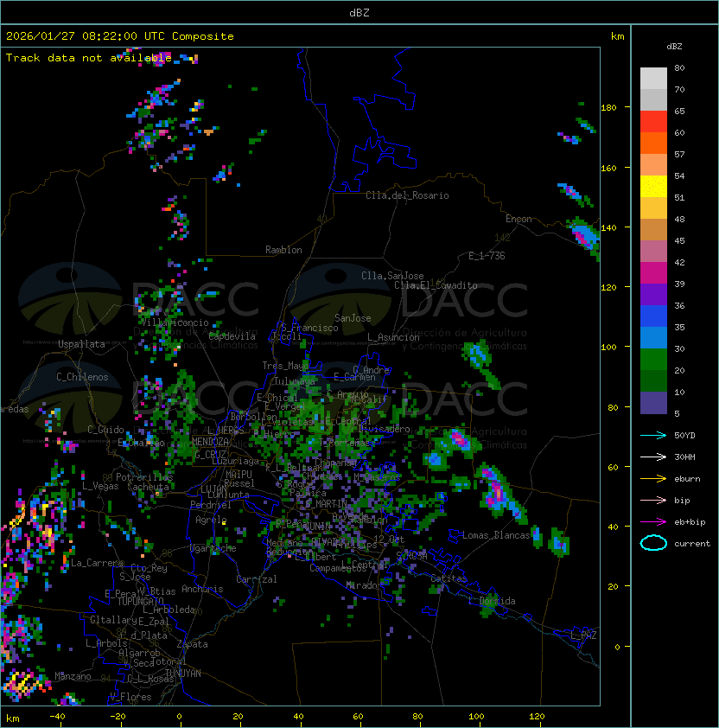
Task: Click the Zapata map label
Action: coord(192,644)
